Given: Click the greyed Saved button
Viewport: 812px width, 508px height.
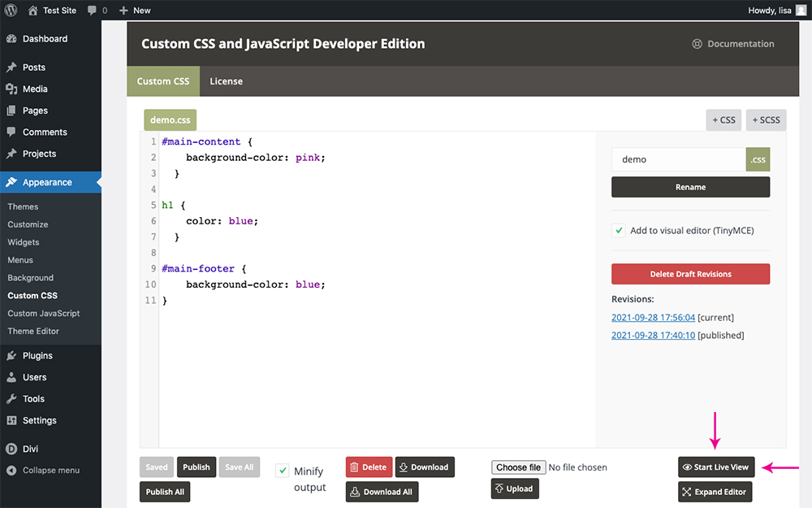Looking at the screenshot, I should click(x=157, y=467).
